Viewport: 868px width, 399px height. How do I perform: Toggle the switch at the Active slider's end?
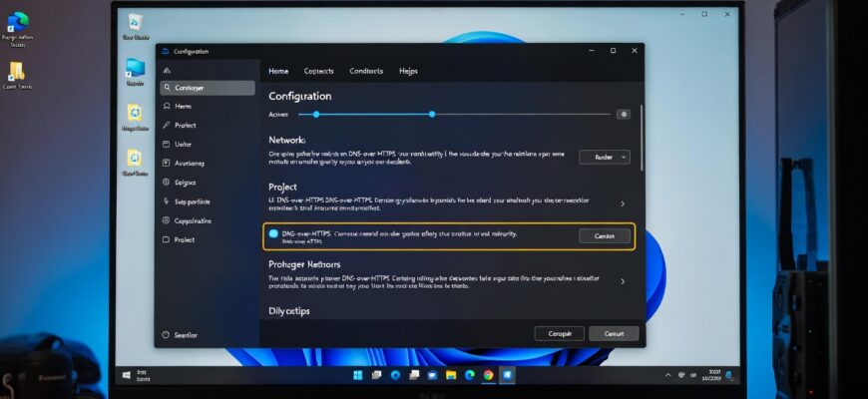click(624, 115)
